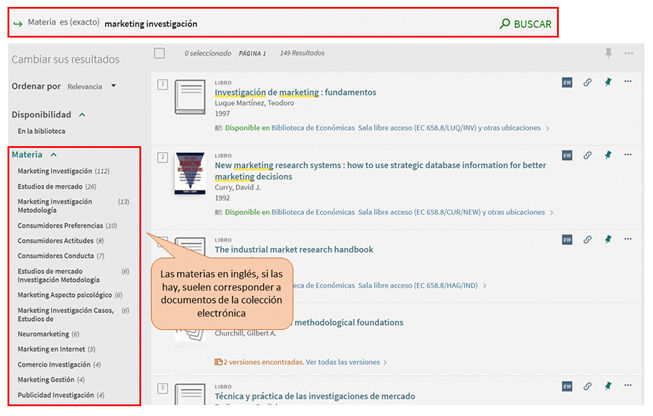Filter by Neuromarketing subject

[x=43, y=334]
